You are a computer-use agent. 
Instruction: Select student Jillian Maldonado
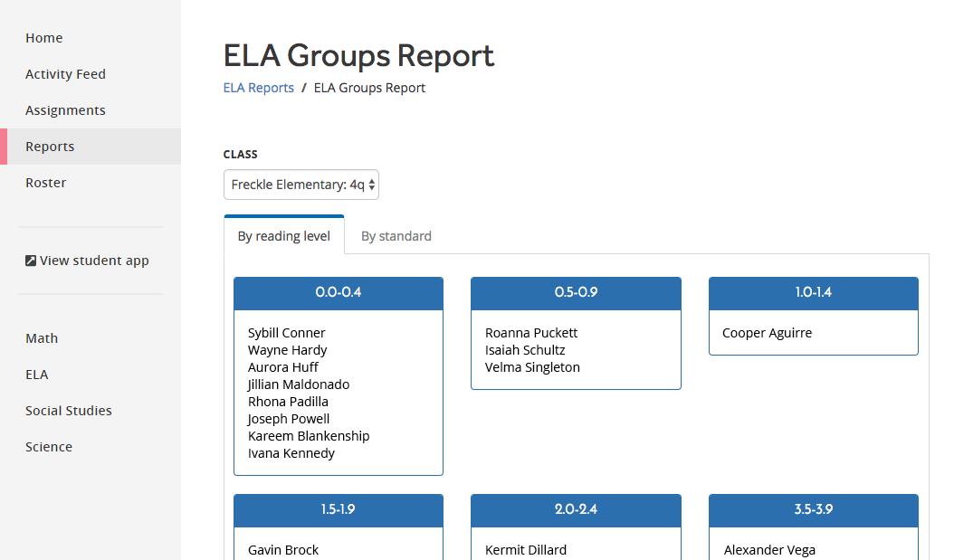[298, 384]
